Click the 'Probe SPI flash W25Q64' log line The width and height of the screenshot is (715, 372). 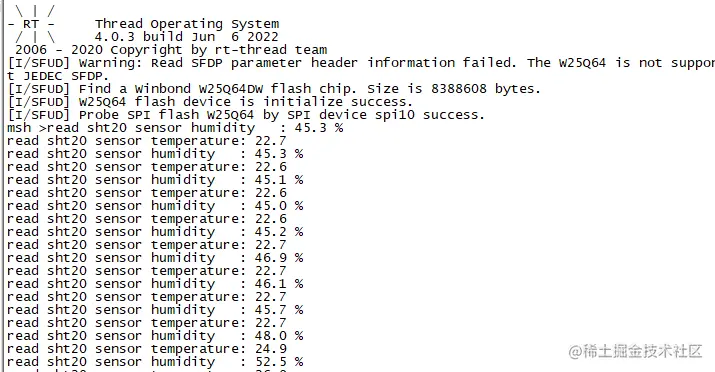(246, 115)
